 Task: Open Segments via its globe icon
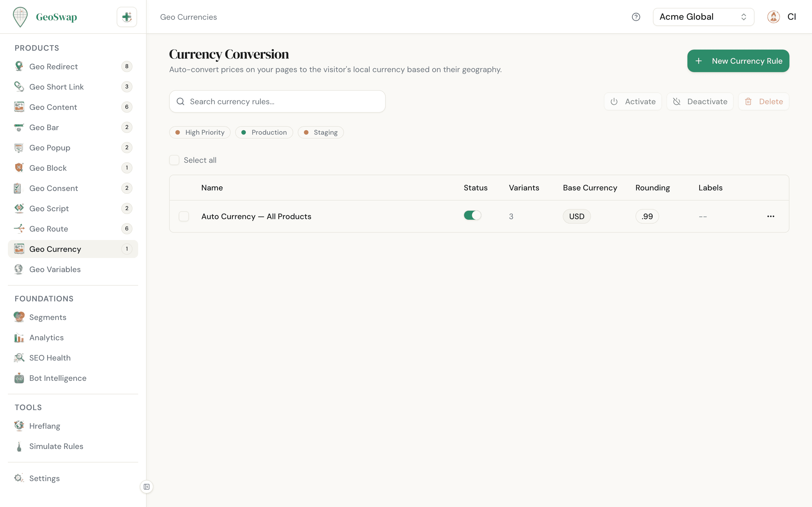(x=19, y=317)
